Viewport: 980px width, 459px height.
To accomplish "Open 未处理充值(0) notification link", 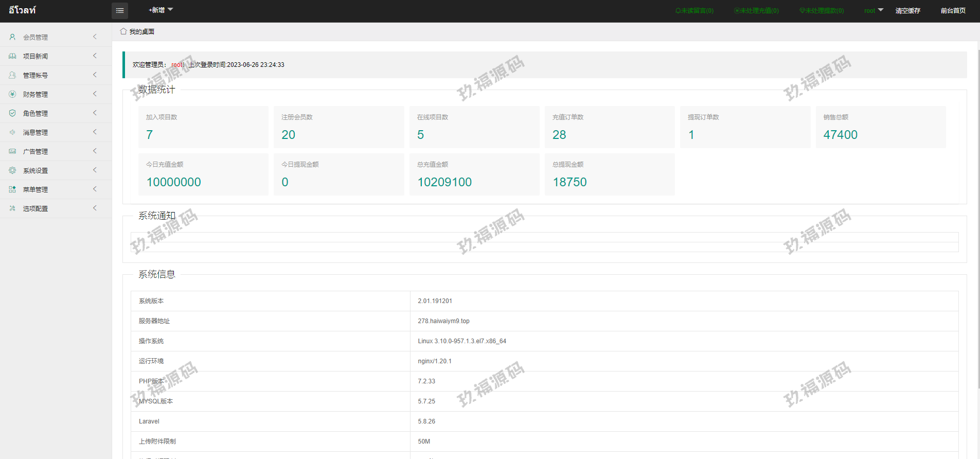I will [756, 11].
